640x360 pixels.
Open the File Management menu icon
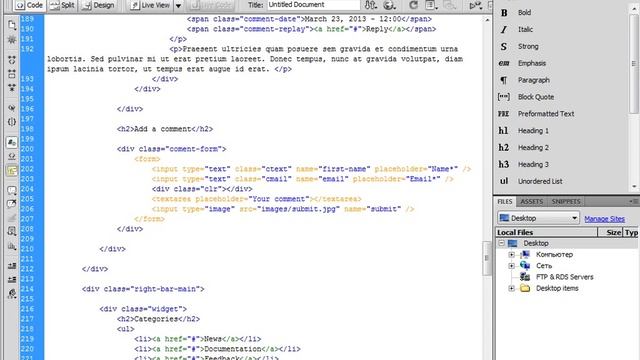click(370, 5)
